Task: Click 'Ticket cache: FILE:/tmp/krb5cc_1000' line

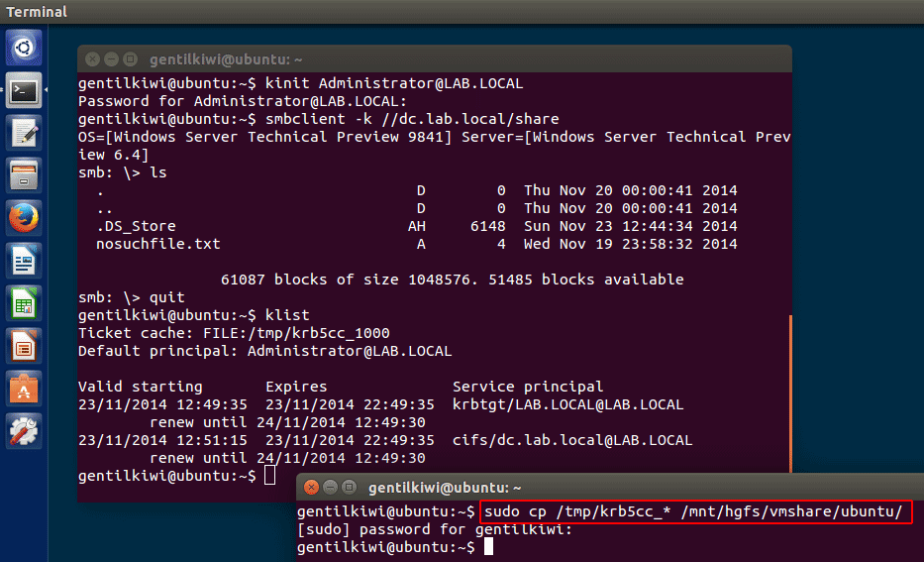Action: [x=234, y=333]
